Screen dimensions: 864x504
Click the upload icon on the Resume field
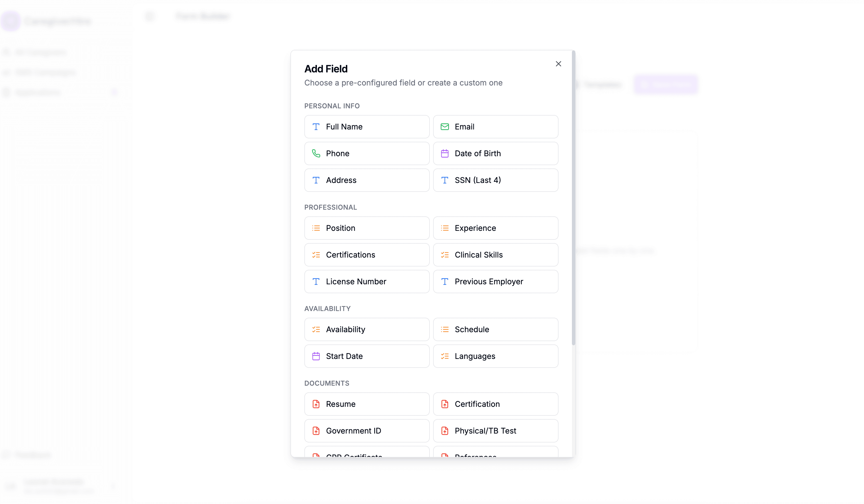316,404
